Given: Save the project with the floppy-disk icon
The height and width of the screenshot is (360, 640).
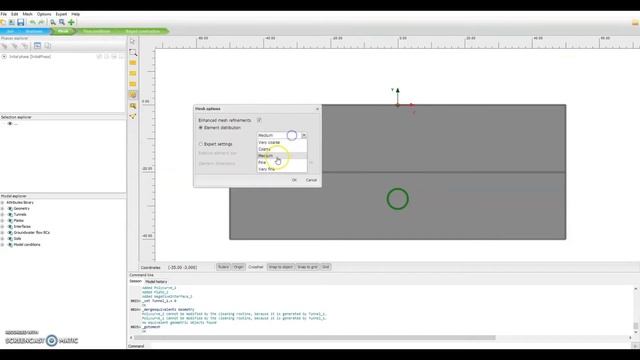Looking at the screenshot, I should click(x=20, y=22).
